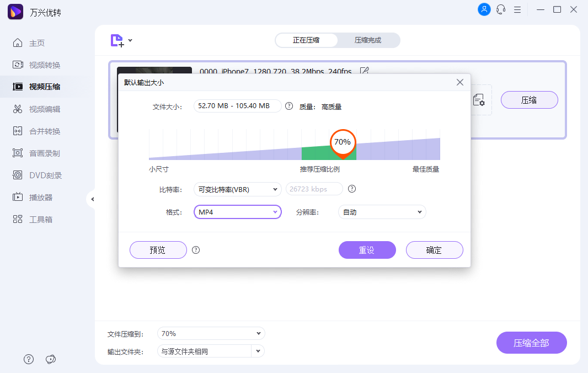Open the hamburger menu near window controls

coord(517,9)
